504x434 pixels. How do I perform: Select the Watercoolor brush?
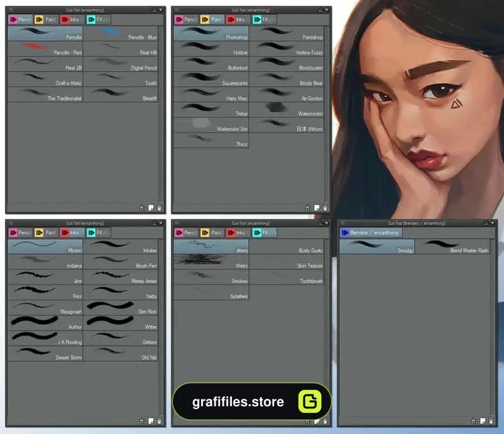(x=287, y=110)
